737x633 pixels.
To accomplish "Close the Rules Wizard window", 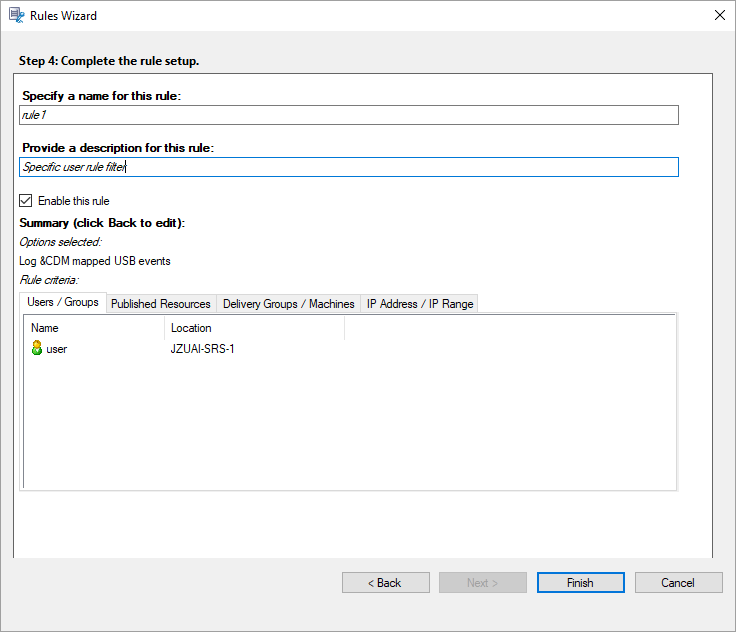I will (x=719, y=15).
